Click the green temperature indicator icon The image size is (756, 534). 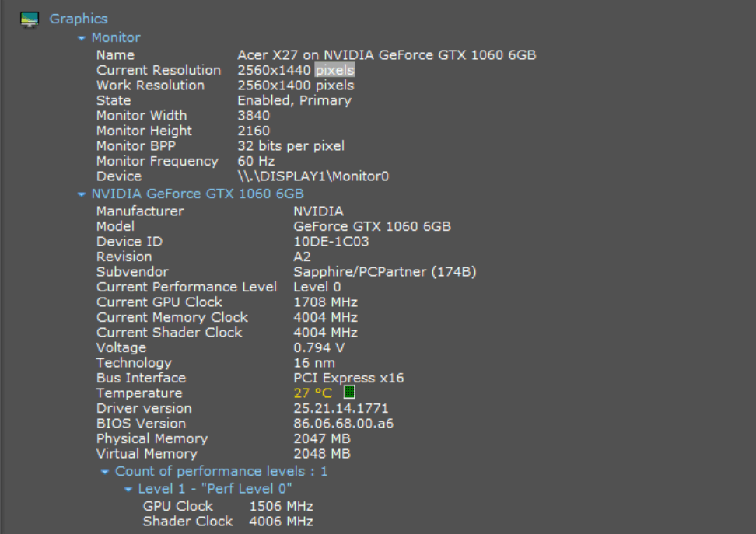349,393
